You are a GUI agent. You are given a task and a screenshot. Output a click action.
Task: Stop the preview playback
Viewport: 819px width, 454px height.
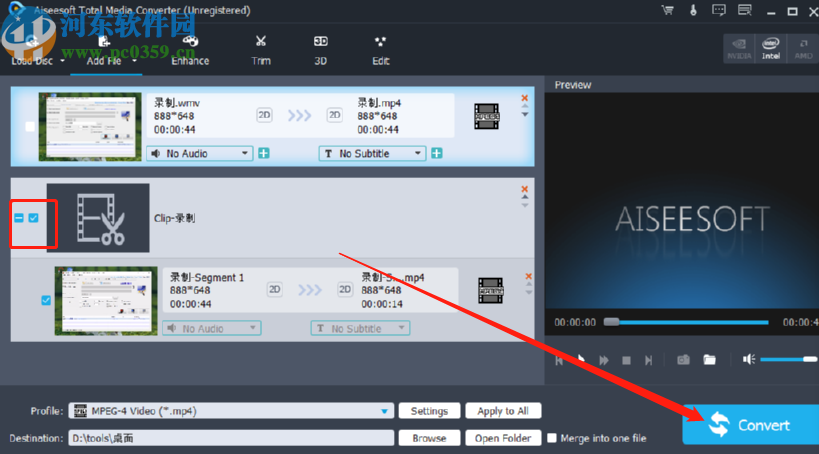[626, 360]
